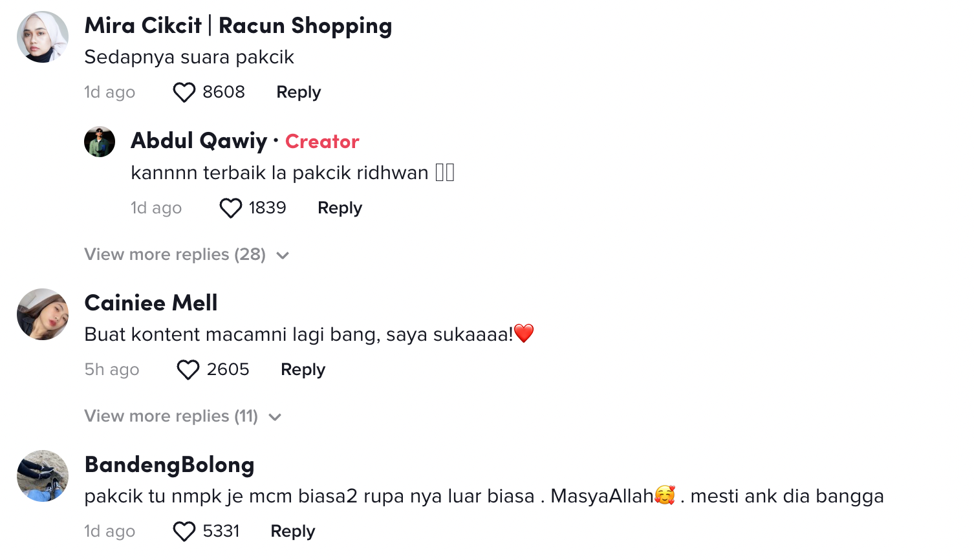Open BandengBolong's avatar

(43, 476)
